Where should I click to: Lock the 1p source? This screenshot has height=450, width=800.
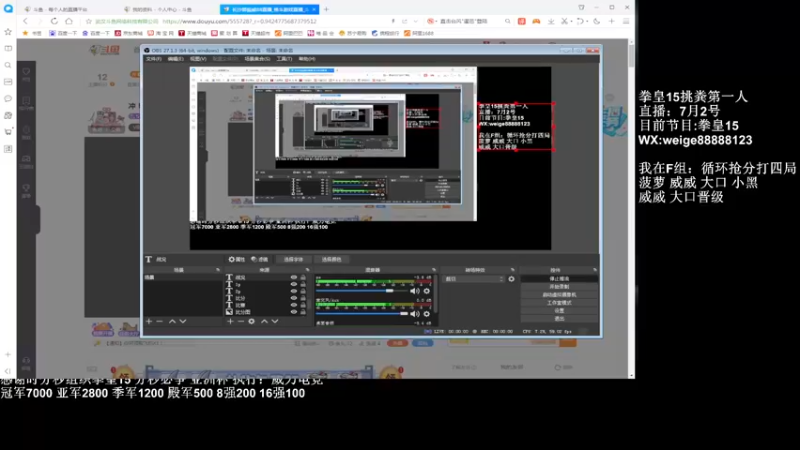pyautogui.click(x=303, y=284)
